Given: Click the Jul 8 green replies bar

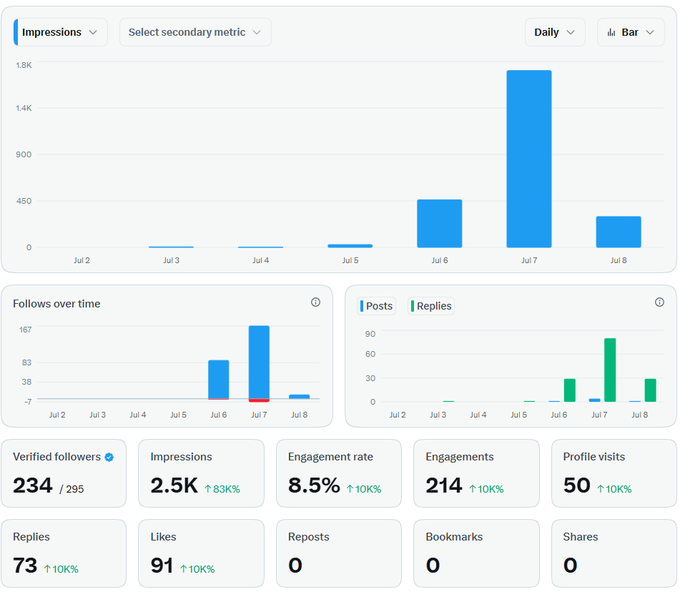Looking at the screenshot, I should (x=650, y=390).
